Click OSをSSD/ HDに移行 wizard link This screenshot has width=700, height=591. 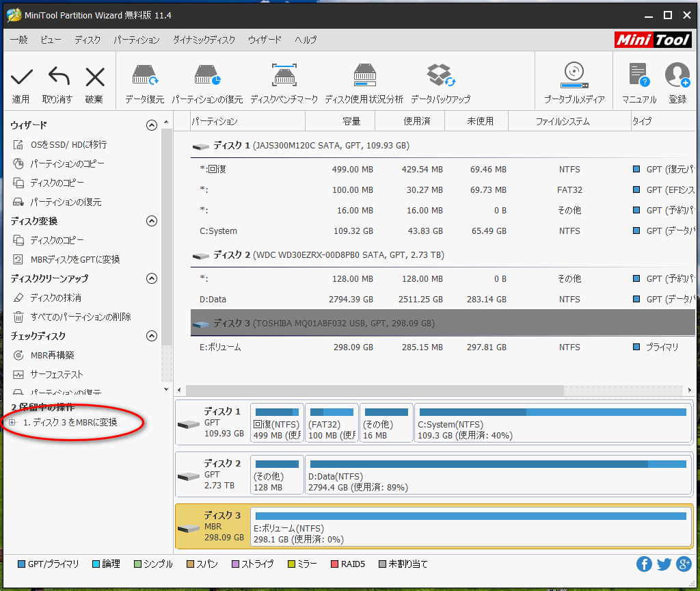click(68, 144)
